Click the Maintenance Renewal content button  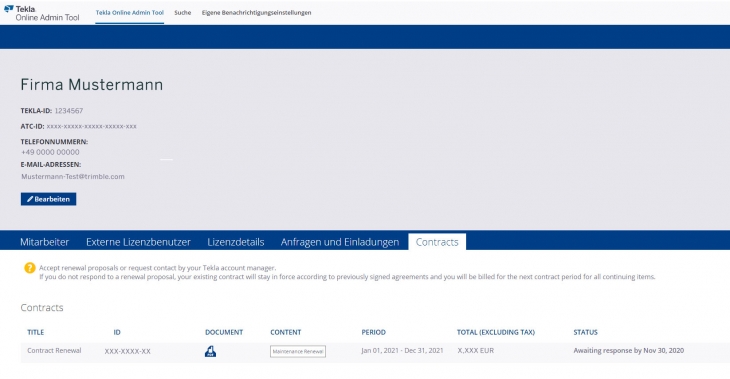[298, 352]
